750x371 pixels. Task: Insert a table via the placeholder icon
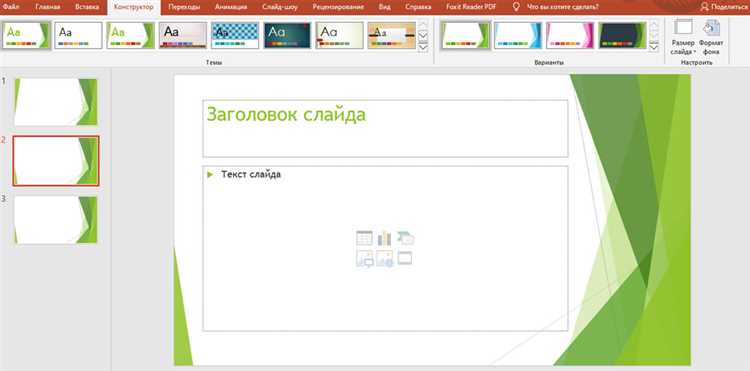click(x=364, y=238)
